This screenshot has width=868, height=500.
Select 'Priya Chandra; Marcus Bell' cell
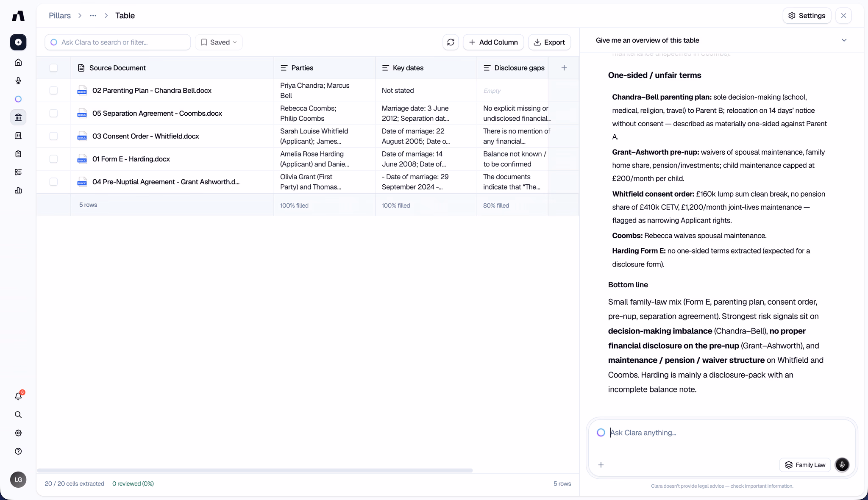324,90
